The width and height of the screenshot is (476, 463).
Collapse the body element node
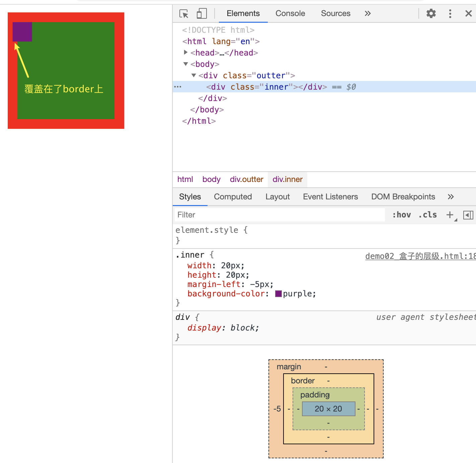pyautogui.click(x=186, y=64)
